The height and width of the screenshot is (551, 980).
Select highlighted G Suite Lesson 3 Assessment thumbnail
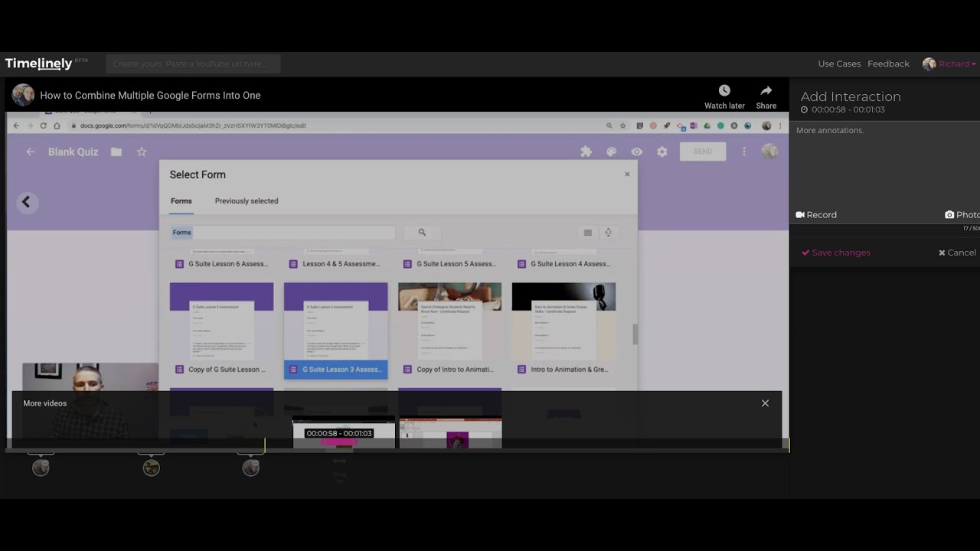335,331
